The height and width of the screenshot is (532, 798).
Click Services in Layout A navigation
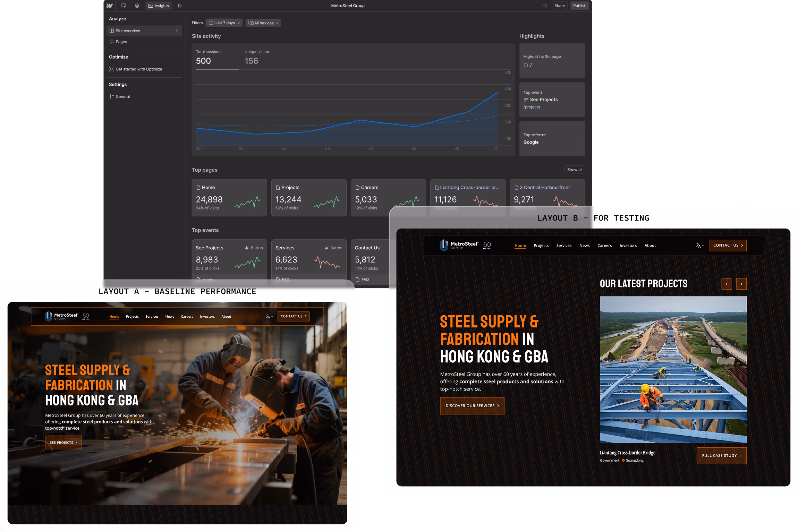152,317
